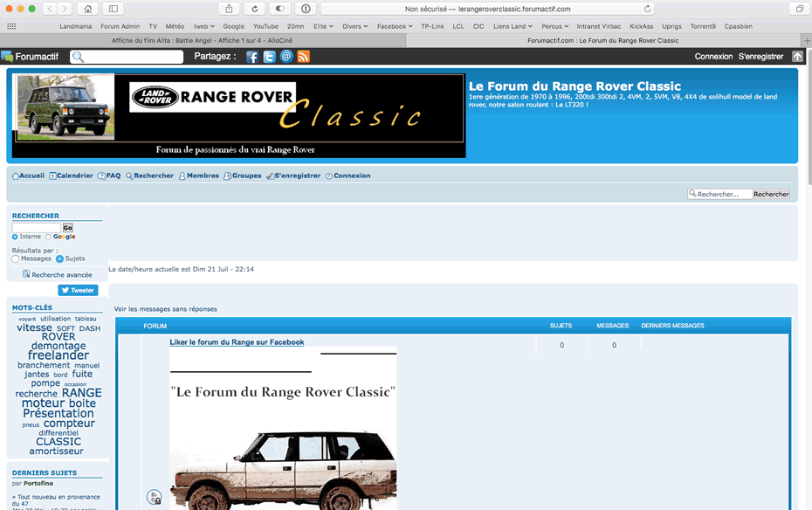Image resolution: width=812 pixels, height=510 pixels.
Task: Focus the Rechercher... input field at right
Action: (719, 194)
